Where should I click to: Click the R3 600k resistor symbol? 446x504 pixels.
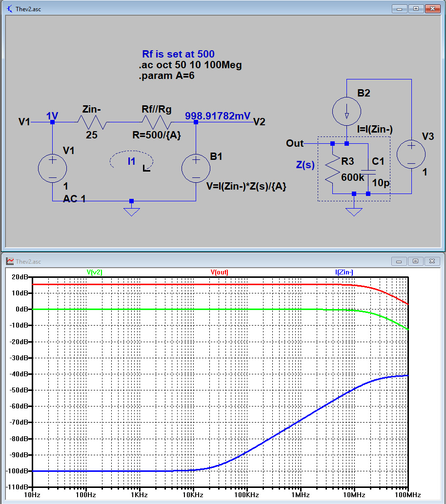point(333,169)
